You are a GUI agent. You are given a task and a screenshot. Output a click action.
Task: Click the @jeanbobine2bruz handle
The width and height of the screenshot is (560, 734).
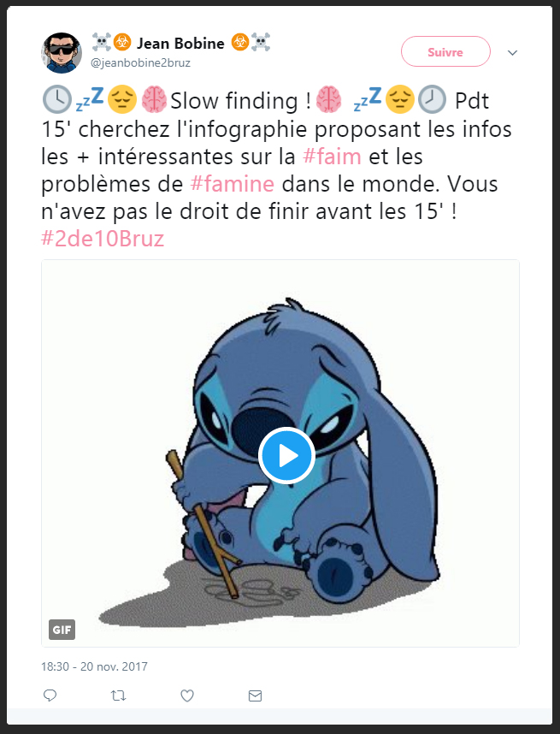140,62
